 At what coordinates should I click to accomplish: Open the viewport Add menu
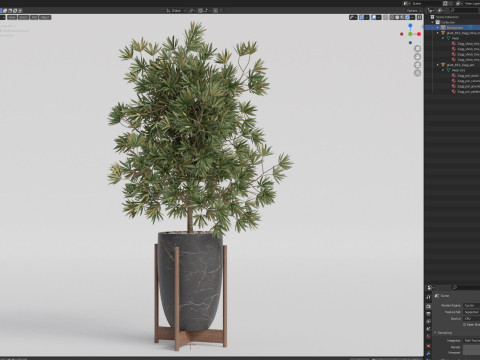point(34,17)
